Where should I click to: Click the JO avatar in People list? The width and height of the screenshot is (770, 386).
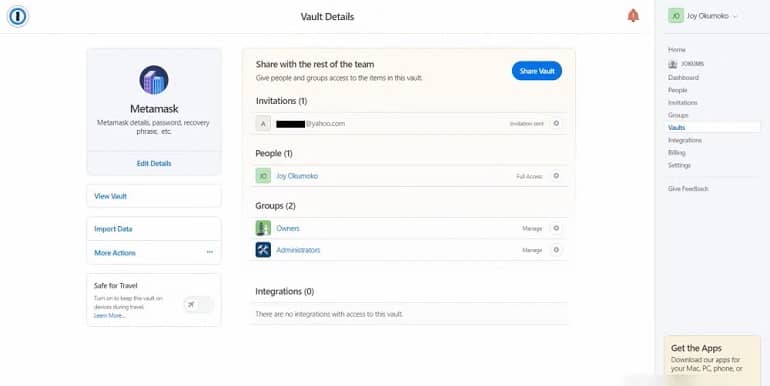tap(263, 176)
